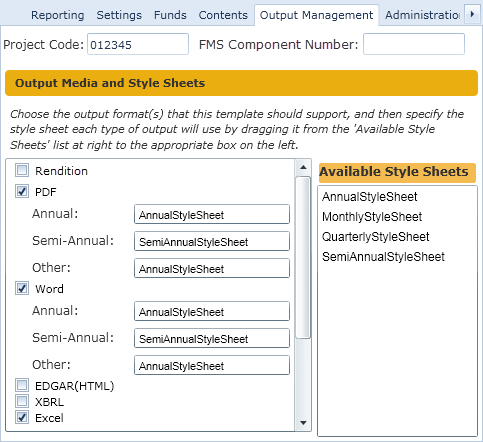Switch to the Reporting tab

pyautogui.click(x=58, y=15)
